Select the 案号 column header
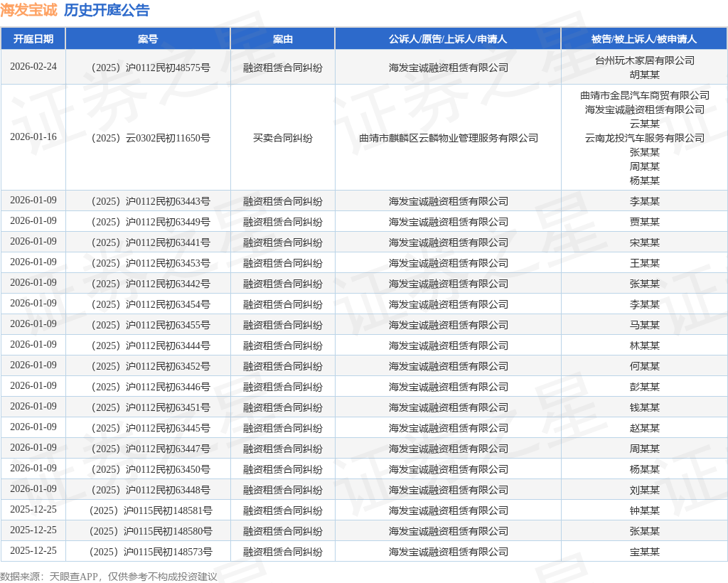The height and width of the screenshot is (583, 728). pyautogui.click(x=148, y=39)
